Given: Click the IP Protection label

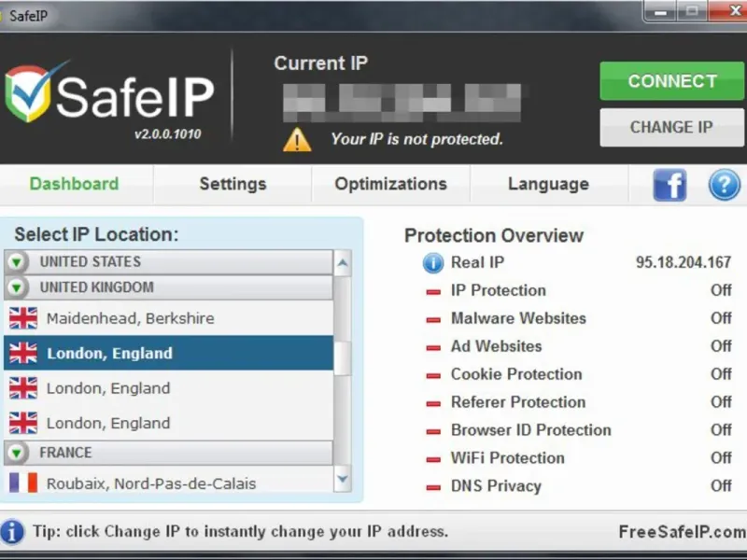Looking at the screenshot, I should point(499,290).
